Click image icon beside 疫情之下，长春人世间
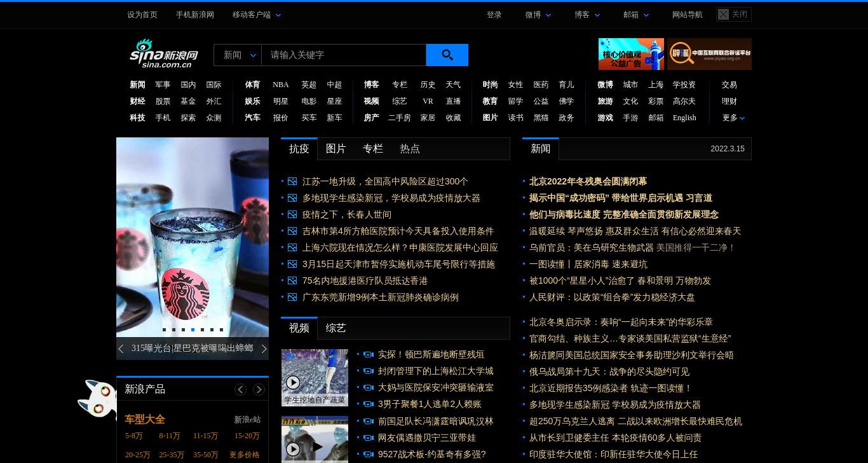The width and height of the screenshot is (868, 463). 292,214
